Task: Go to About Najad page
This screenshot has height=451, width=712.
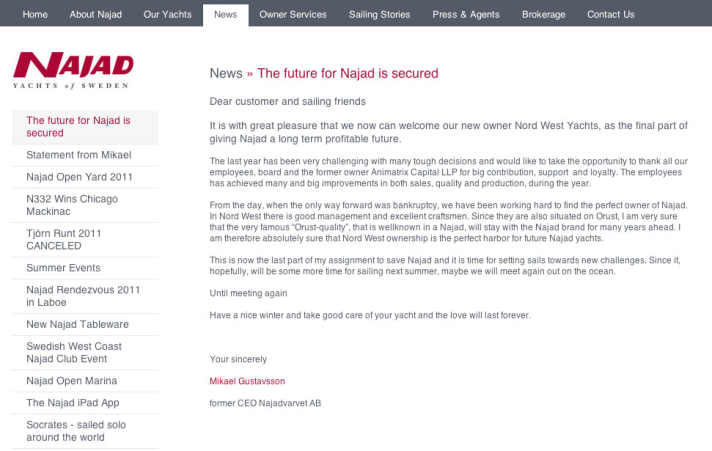Action: coord(96,15)
